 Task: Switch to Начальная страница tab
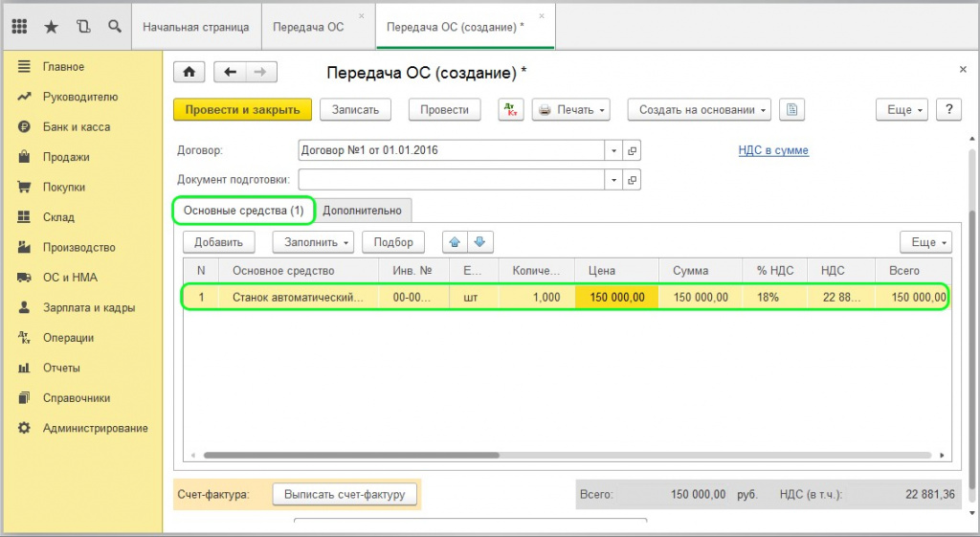click(x=195, y=27)
